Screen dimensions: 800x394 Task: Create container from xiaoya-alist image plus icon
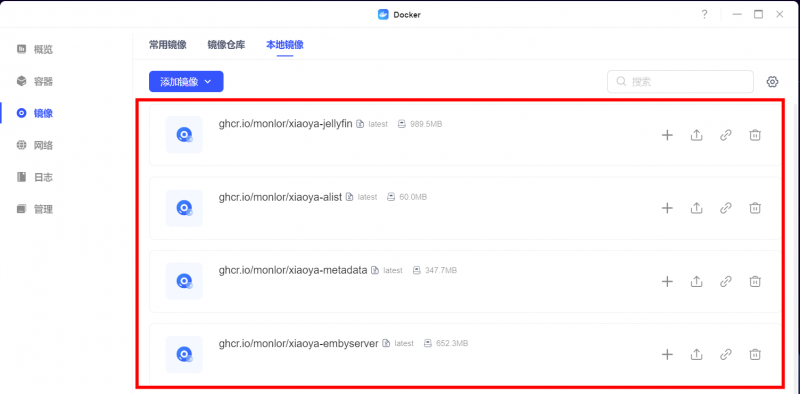667,208
